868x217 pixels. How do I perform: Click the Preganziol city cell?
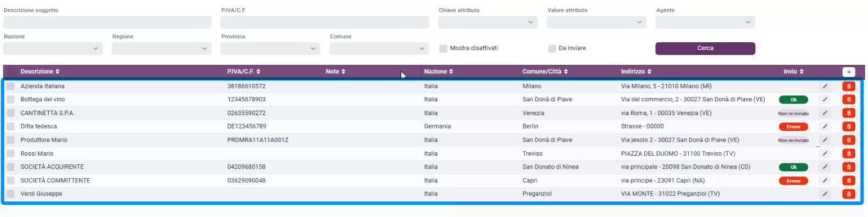coord(537,194)
